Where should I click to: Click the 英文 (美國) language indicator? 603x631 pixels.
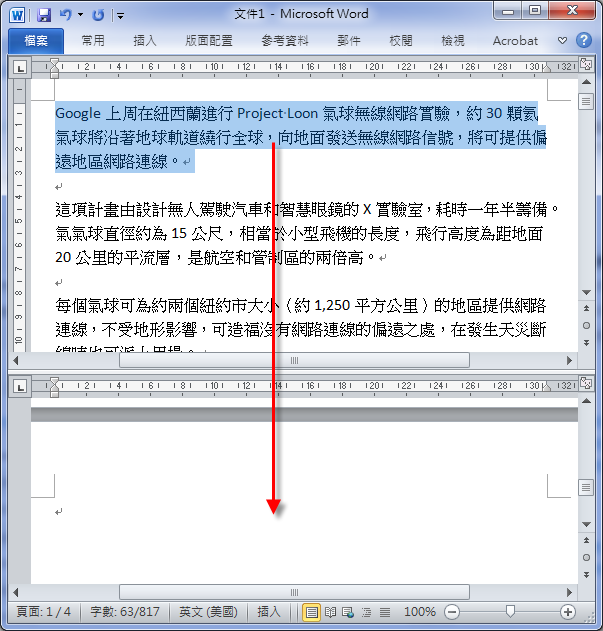click(208, 612)
